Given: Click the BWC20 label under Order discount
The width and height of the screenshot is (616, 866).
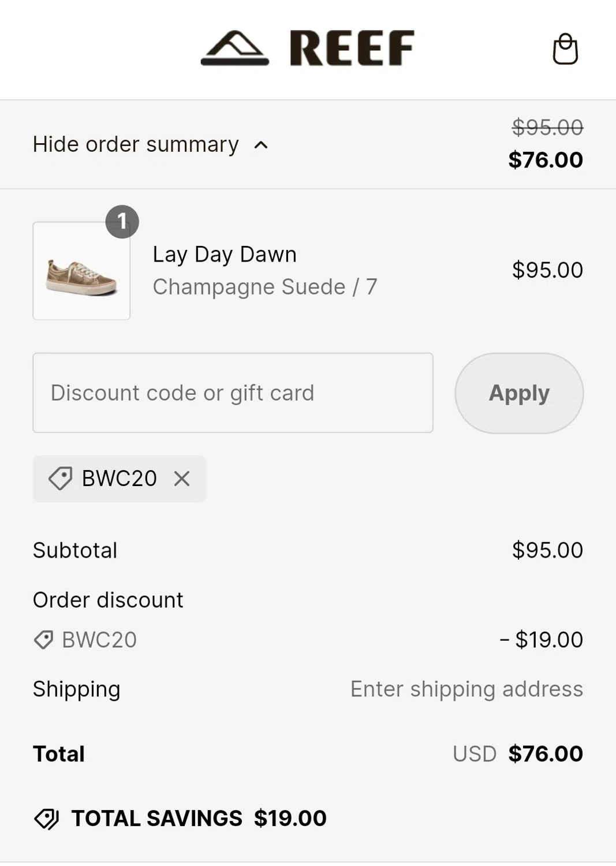Looking at the screenshot, I should [99, 640].
